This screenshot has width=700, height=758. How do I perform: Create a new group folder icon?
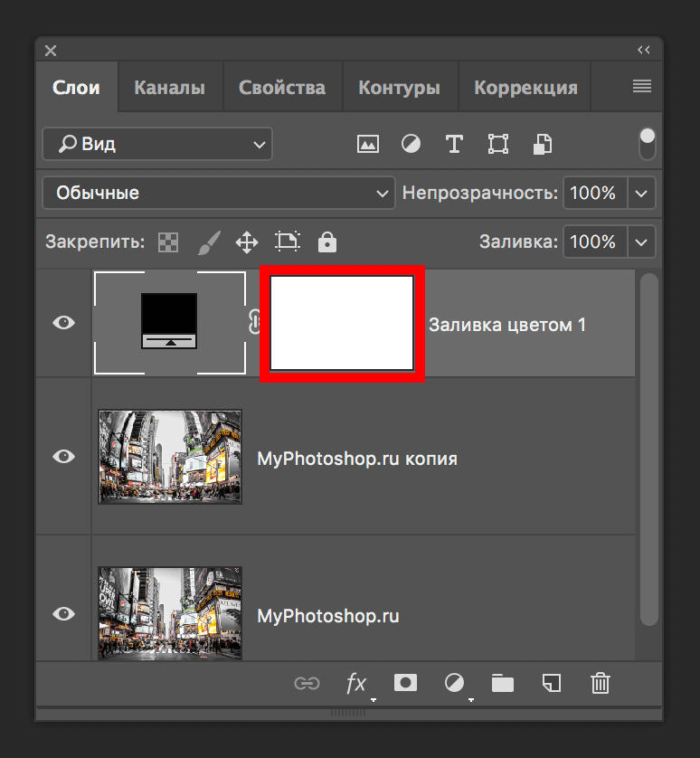point(503,683)
